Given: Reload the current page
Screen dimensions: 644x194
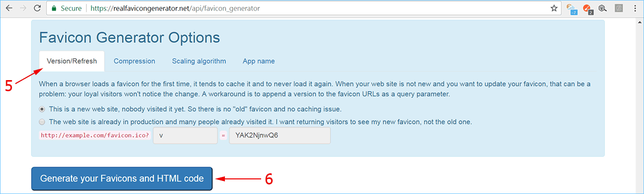Looking at the screenshot, I should click(x=37, y=9).
